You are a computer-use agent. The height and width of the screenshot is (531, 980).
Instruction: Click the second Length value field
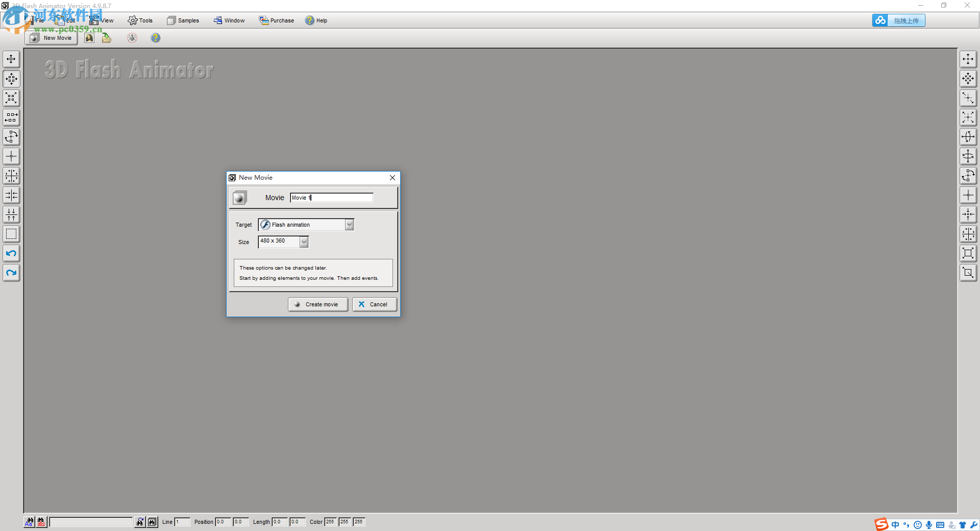coord(298,522)
